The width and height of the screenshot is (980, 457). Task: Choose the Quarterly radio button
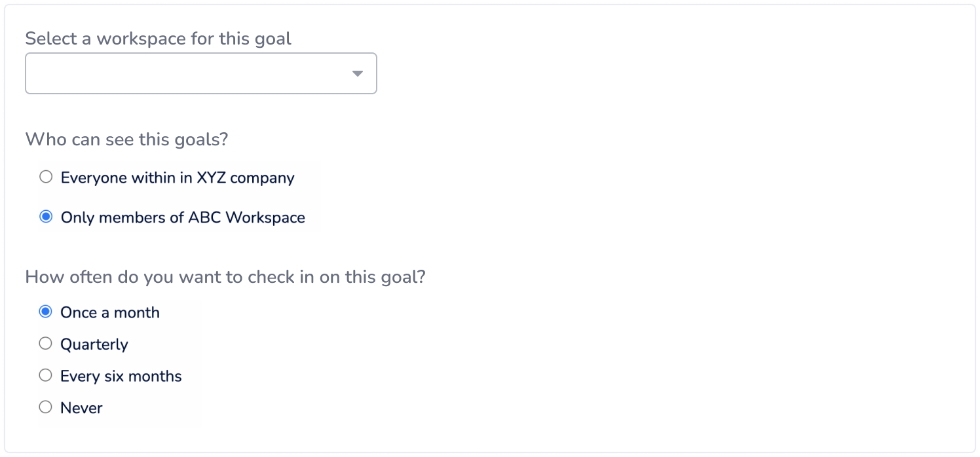(45, 343)
